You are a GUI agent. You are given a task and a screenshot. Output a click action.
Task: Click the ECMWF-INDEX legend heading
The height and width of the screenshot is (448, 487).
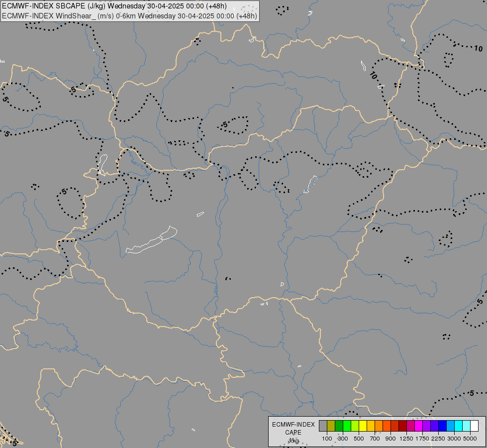[293, 425]
